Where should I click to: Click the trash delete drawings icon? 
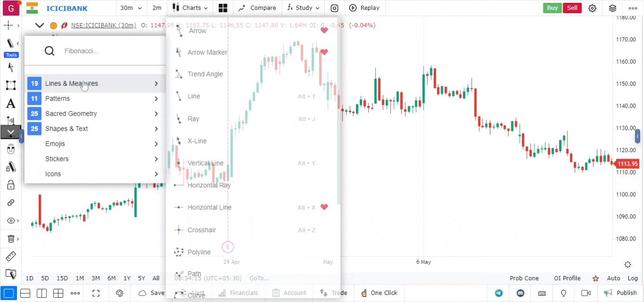tap(11, 239)
